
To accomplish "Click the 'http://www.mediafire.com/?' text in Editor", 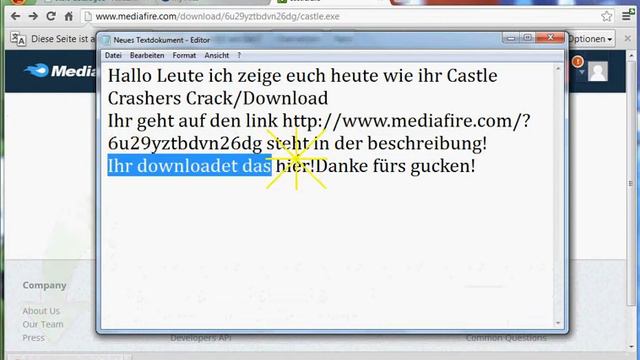I will point(407,121).
